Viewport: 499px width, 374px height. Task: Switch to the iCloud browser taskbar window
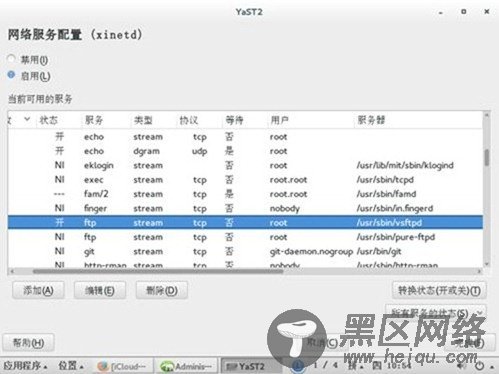tap(122, 366)
